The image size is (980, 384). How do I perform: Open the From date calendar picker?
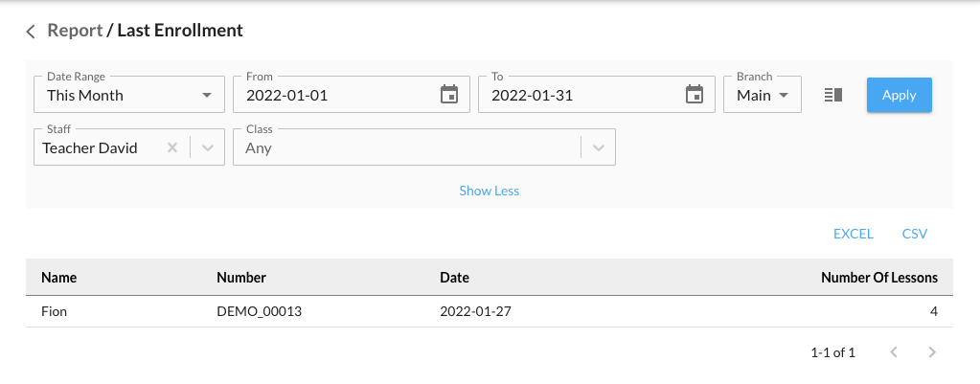(x=448, y=95)
